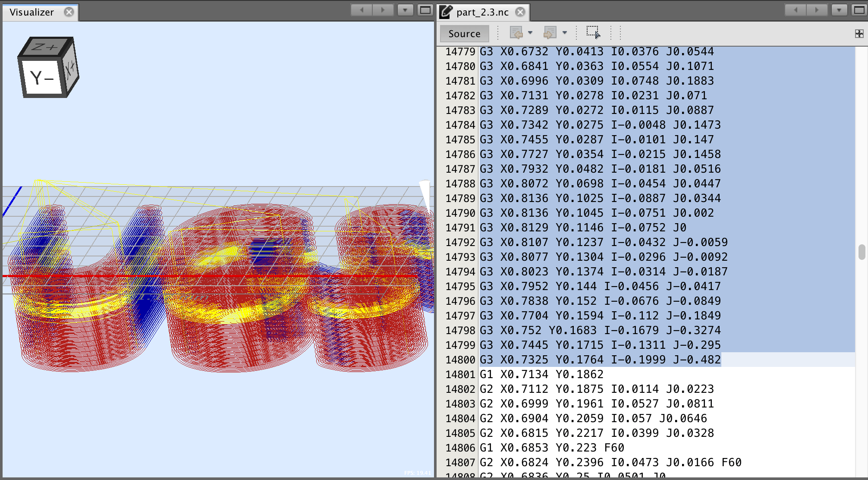This screenshot has width=868, height=480.
Task: Click the pencil icon on part_2.3.nc tab
Action: tap(447, 12)
